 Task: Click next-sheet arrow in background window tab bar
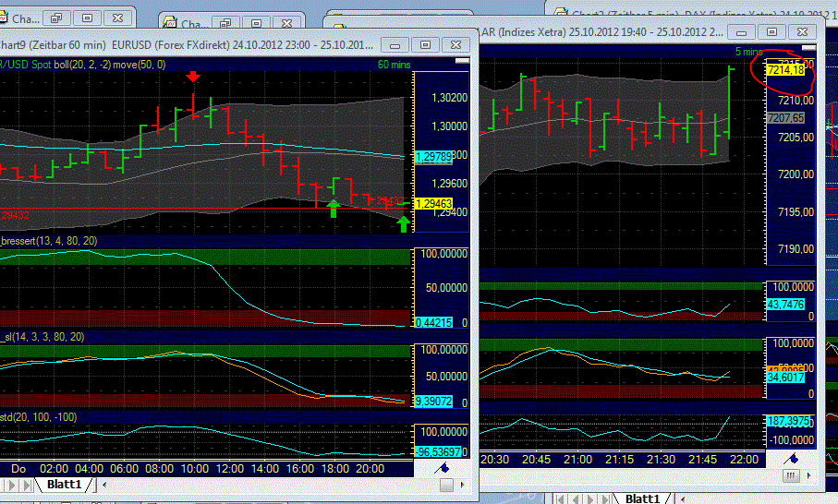pyautogui.click(x=590, y=498)
